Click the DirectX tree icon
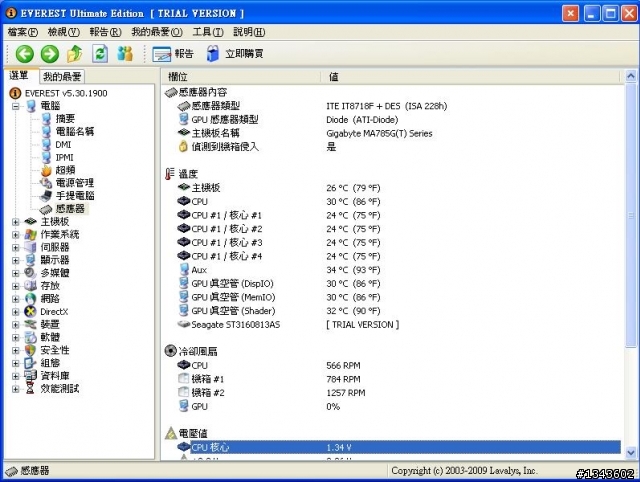Screen dimensions: 640x482 (x=31, y=312)
